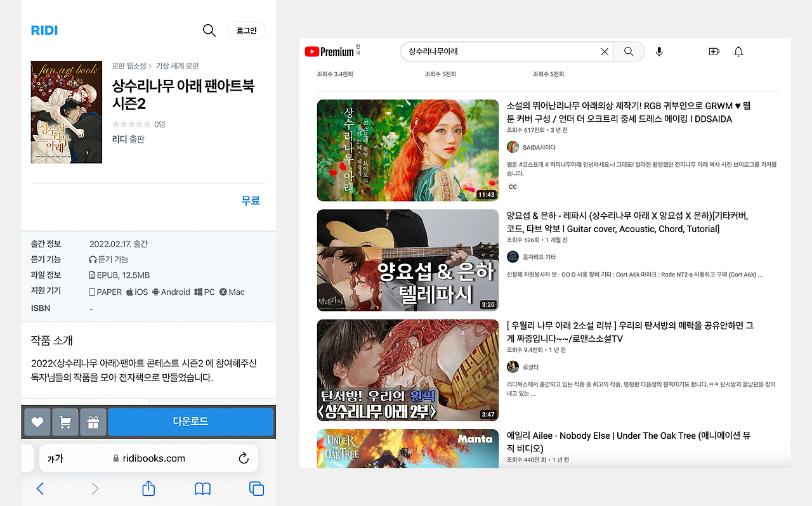
Task: Start YouTube voice search
Action: click(659, 52)
